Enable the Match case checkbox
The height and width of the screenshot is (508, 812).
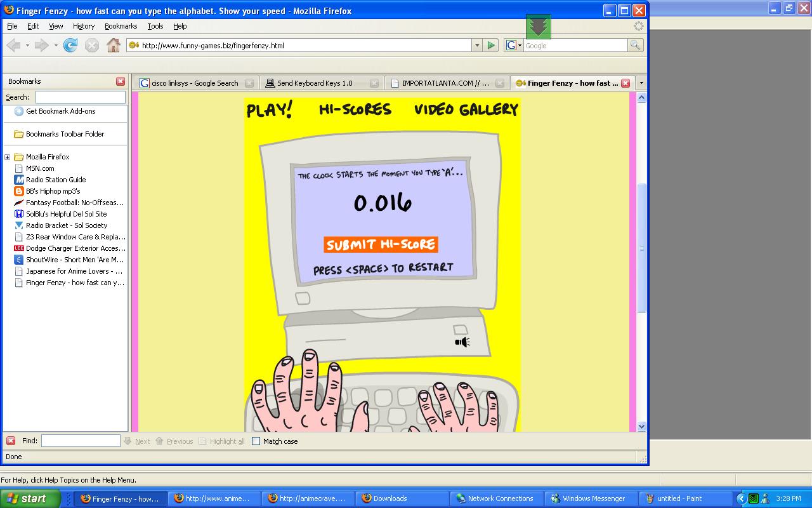pyautogui.click(x=256, y=441)
